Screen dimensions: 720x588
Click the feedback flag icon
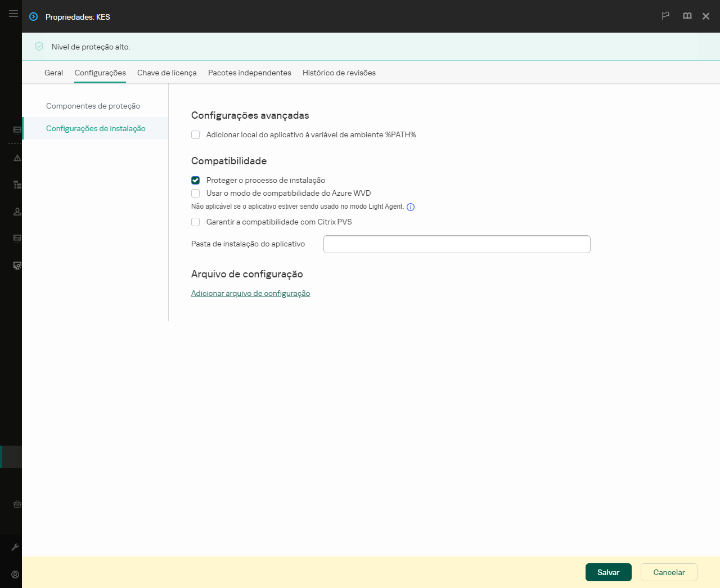[665, 16]
